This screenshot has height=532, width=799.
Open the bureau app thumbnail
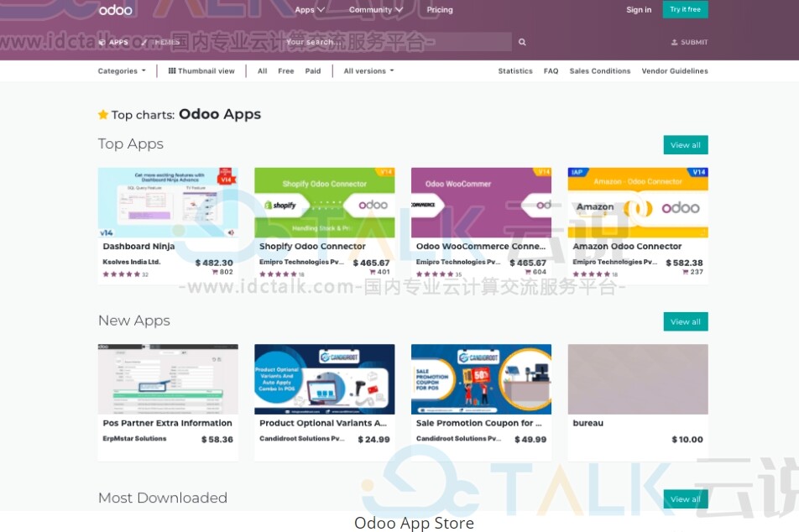638,379
